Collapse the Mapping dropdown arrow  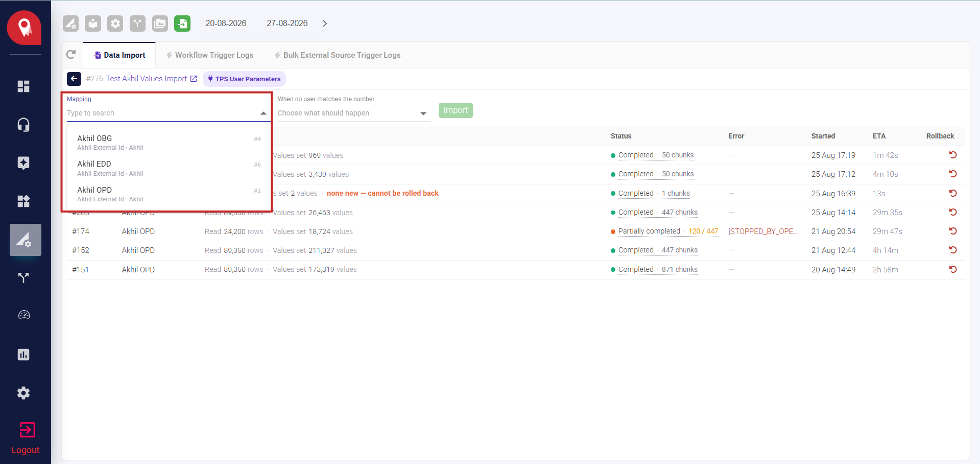tap(264, 113)
